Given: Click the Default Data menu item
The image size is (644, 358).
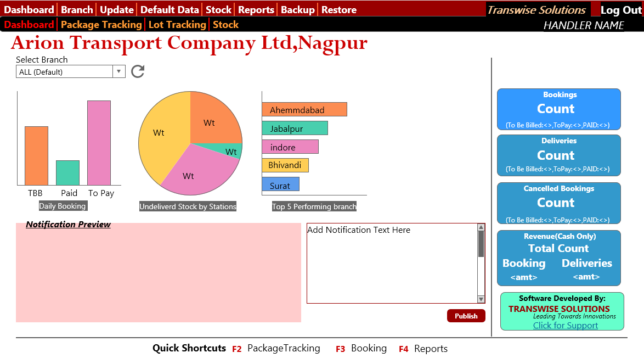Looking at the screenshot, I should coord(170,10).
